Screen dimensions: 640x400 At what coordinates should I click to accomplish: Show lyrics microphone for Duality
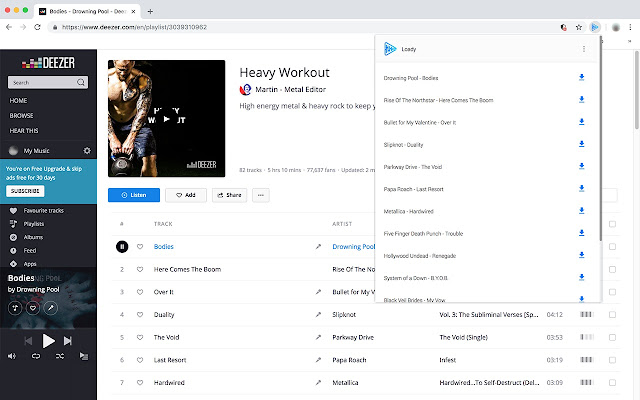tap(318, 315)
